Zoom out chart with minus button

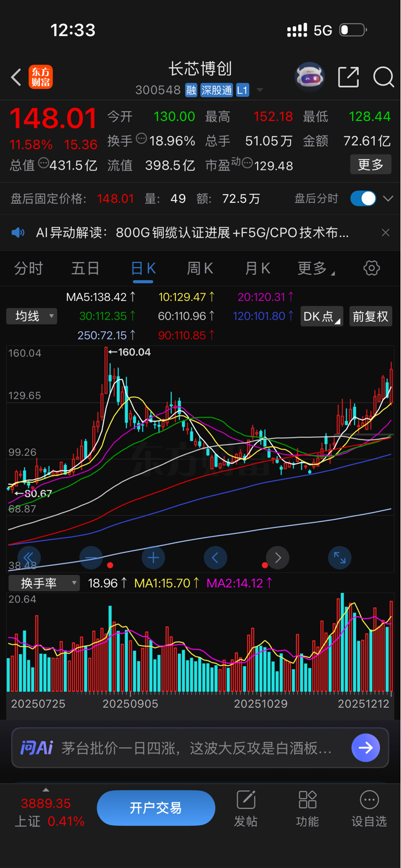pos(91,558)
